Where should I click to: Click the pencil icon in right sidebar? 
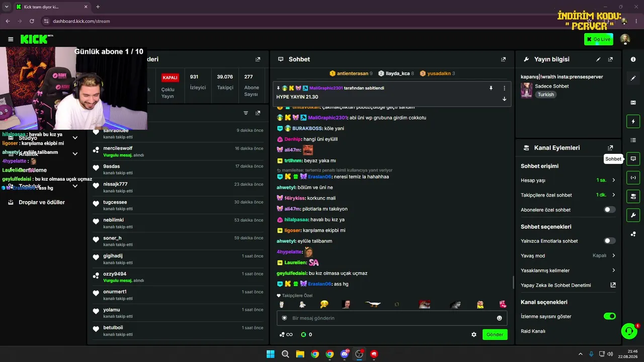tap(633, 78)
